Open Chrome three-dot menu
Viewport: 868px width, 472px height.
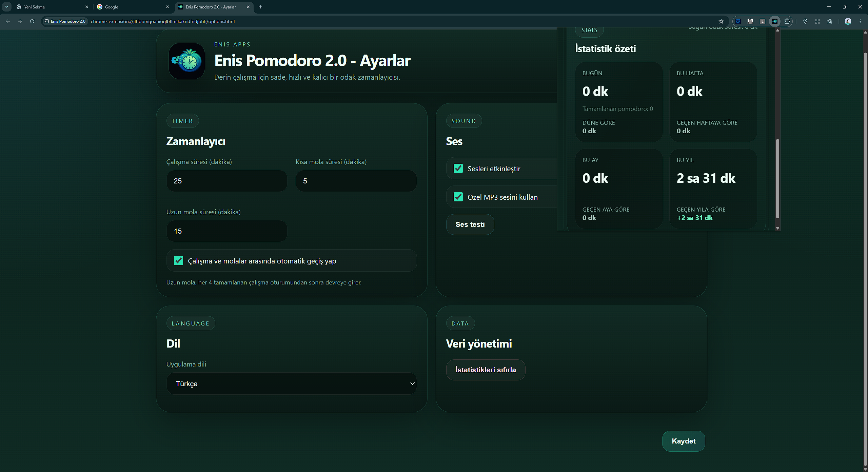point(860,21)
